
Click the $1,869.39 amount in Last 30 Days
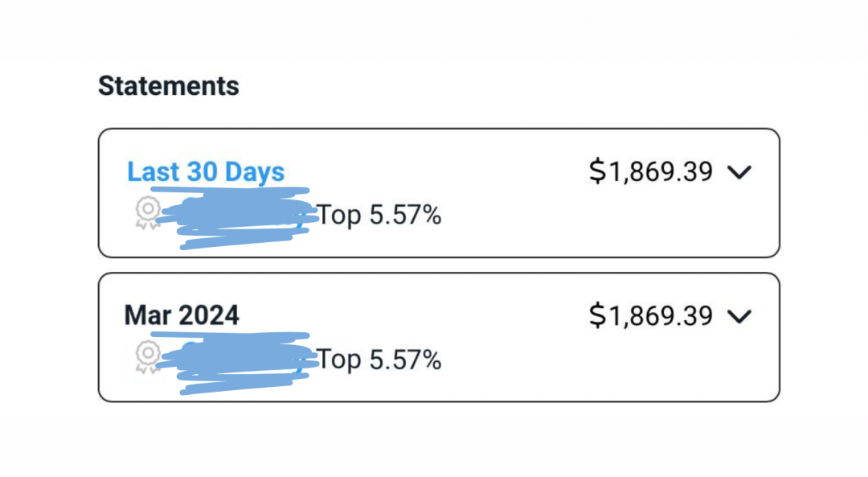(x=650, y=171)
